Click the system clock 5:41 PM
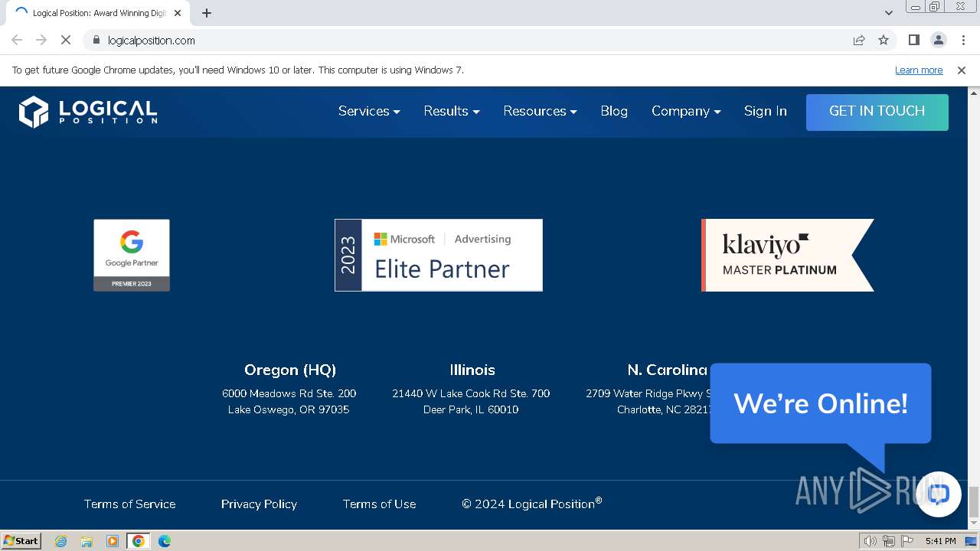 940,541
